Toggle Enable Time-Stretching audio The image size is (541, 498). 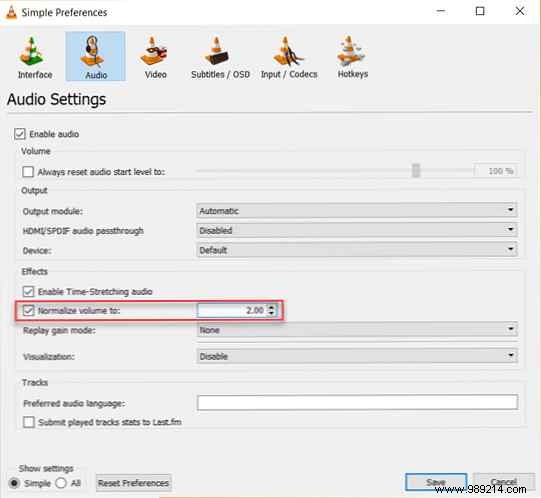click(x=28, y=292)
